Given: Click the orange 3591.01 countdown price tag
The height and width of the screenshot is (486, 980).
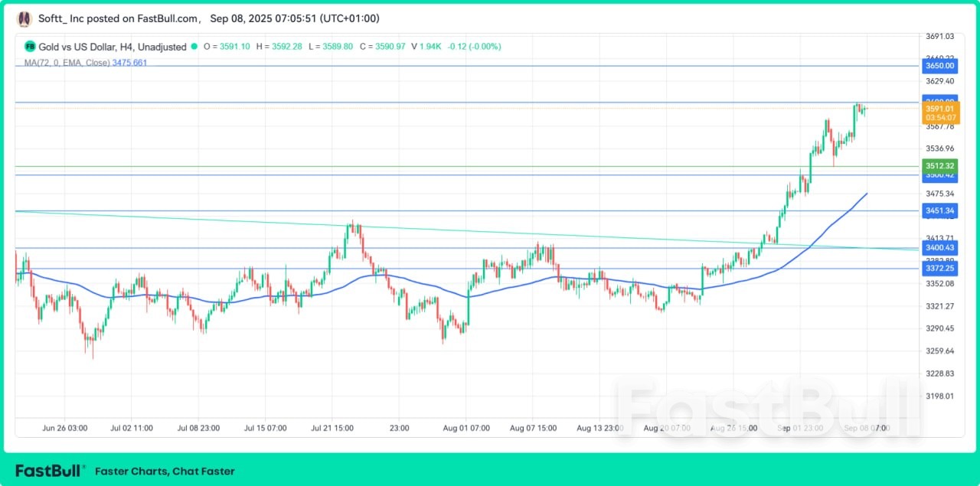Looking at the screenshot, I should pyautogui.click(x=939, y=113).
